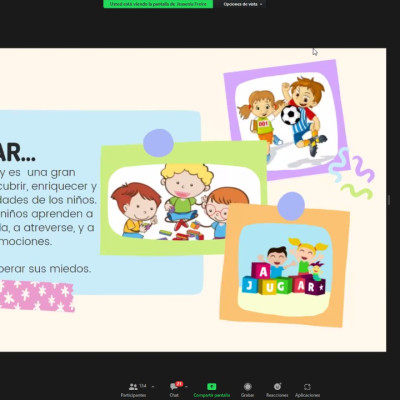Screen dimensions: 400x400
Task: Expand the caret next to Participantes
Action: click(153, 387)
